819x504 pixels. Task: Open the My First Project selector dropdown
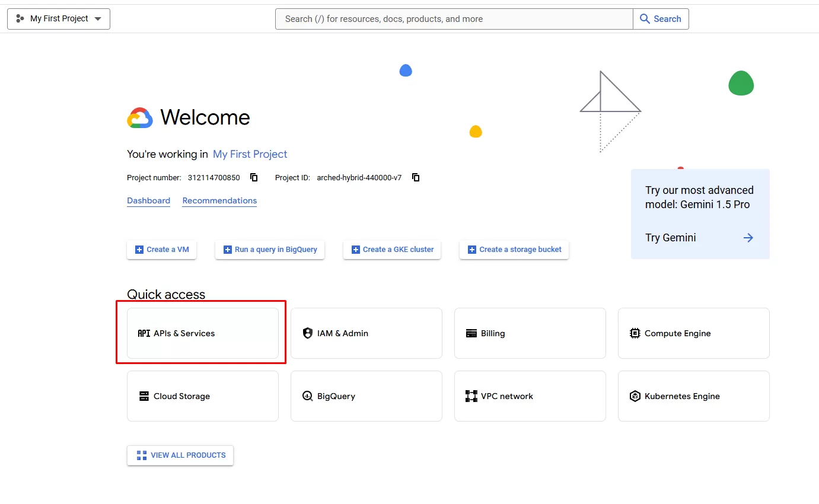tap(59, 18)
